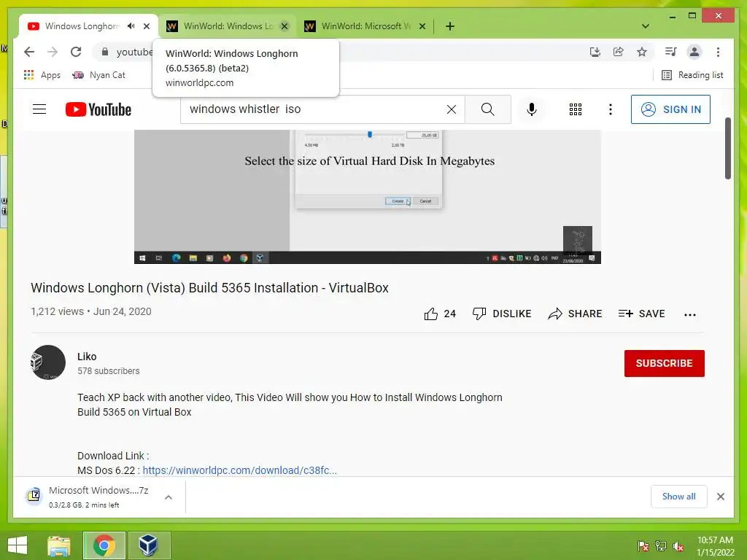Reload the current page

point(76,52)
